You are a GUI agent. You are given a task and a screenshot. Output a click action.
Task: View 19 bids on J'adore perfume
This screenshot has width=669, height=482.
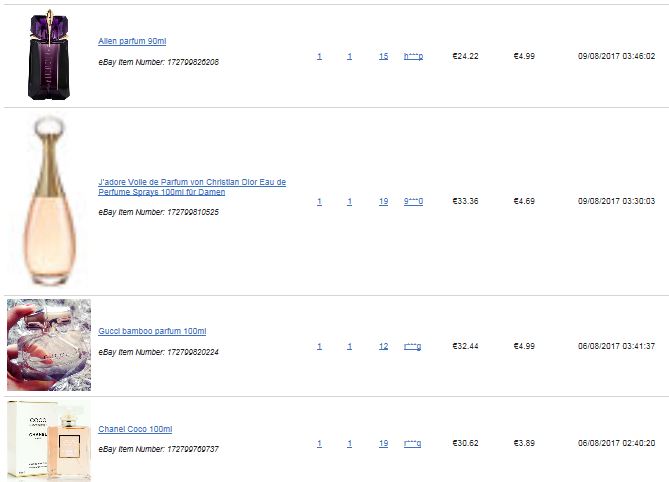pyautogui.click(x=384, y=201)
